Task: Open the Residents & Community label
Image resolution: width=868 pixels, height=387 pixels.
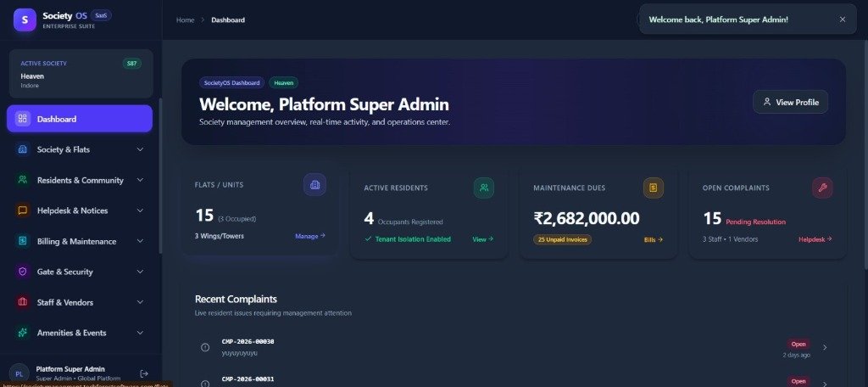Action: pos(81,180)
